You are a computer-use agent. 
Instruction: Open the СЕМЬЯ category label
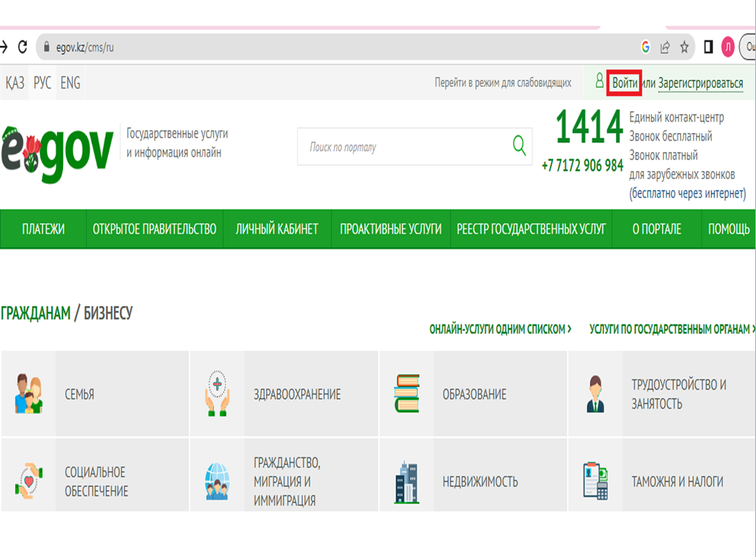click(80, 394)
